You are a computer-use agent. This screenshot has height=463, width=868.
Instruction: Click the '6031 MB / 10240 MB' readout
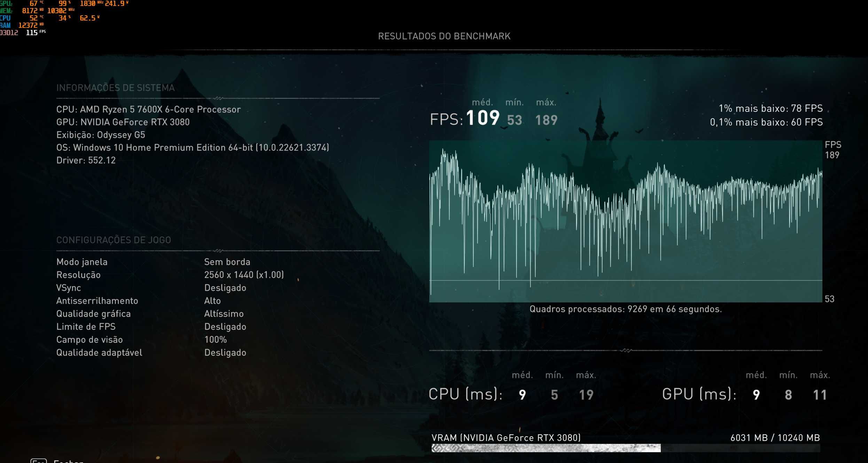coord(775,438)
